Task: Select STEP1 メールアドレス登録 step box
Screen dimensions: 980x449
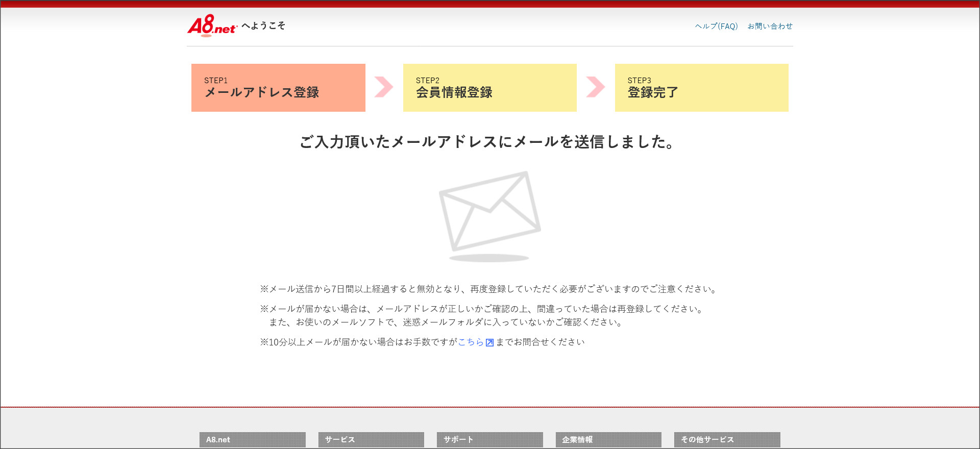Action: pos(278,88)
